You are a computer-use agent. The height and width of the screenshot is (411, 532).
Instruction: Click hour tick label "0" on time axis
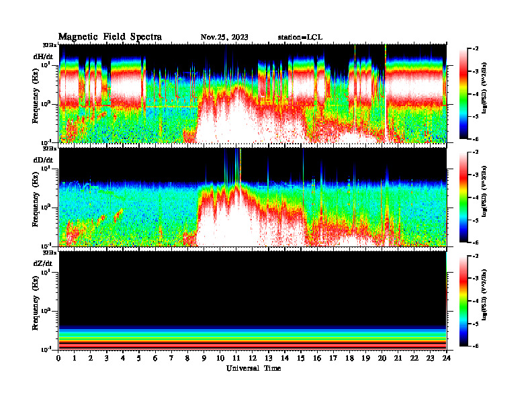[58, 358]
